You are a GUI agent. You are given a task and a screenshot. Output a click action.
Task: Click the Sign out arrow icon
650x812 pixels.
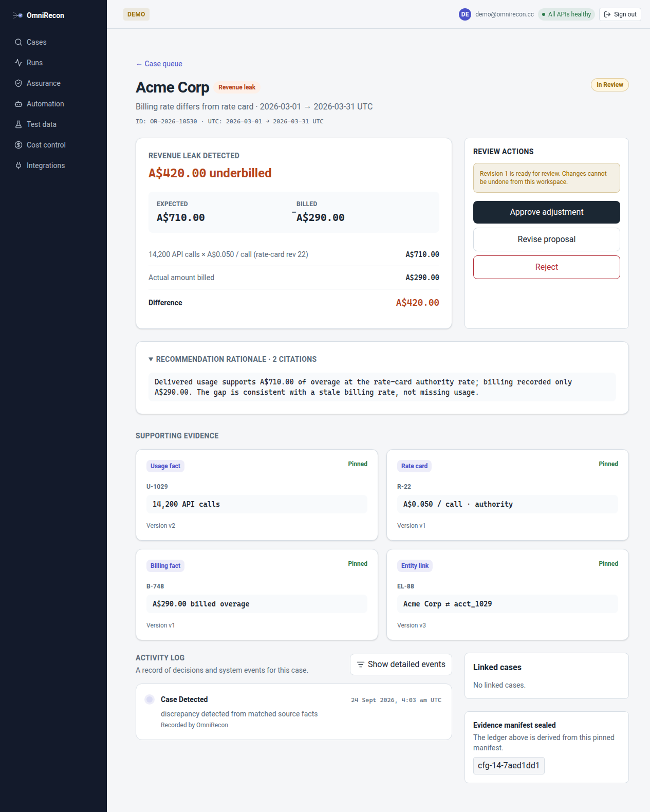point(607,14)
